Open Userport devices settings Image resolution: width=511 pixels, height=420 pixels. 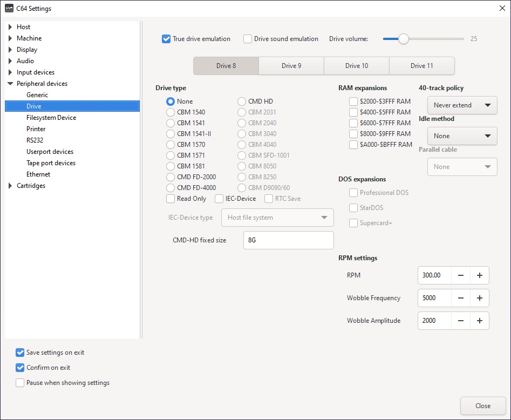point(50,152)
